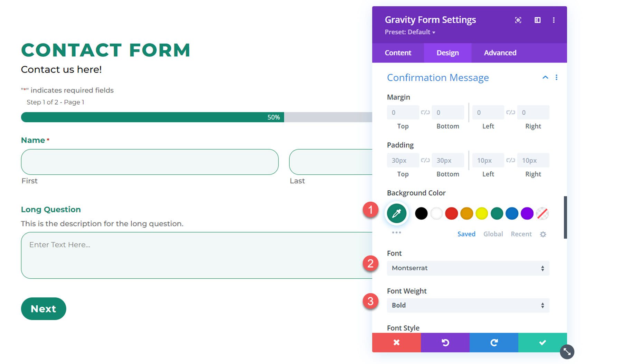Switch to split-view layout mode
Image resolution: width=622 pixels, height=364 pixels.
[538, 20]
